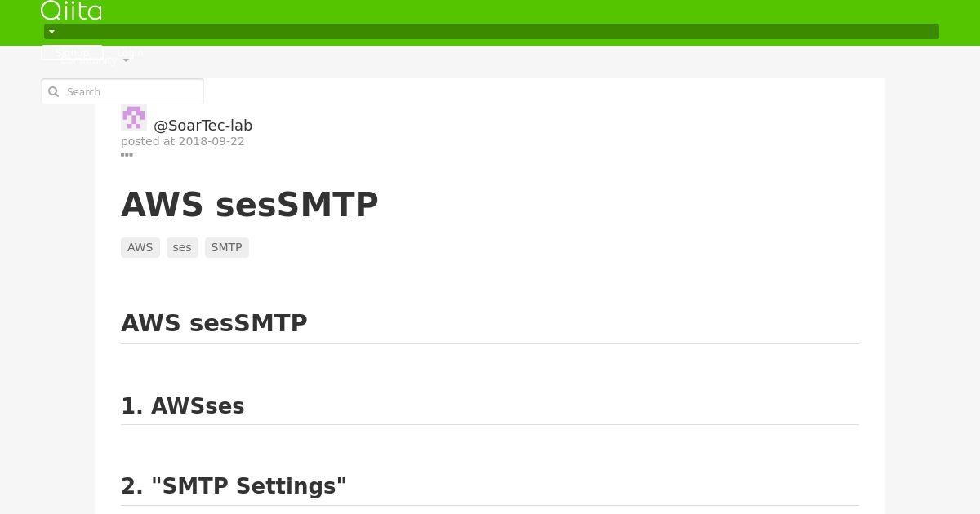Click the Signup button
980x514 pixels.
72,52
